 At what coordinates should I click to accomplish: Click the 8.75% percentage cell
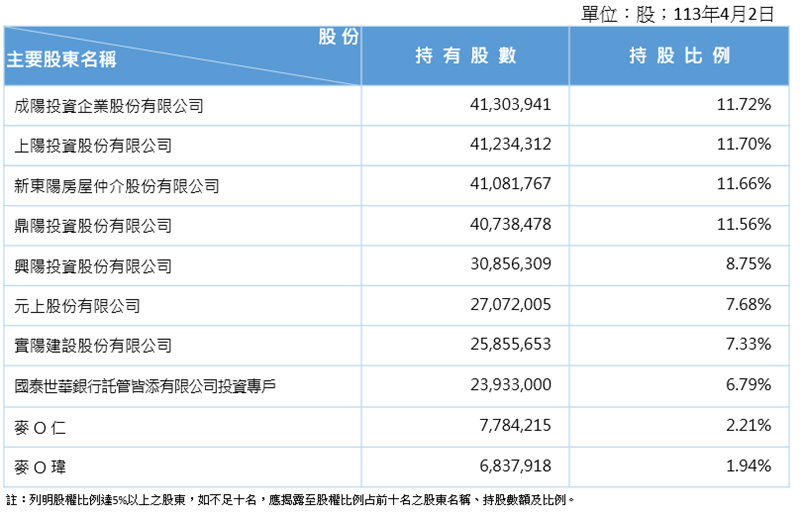[748, 264]
